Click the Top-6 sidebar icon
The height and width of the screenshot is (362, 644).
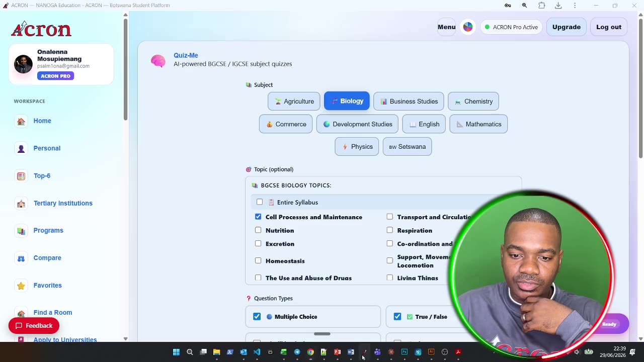pos(21,176)
